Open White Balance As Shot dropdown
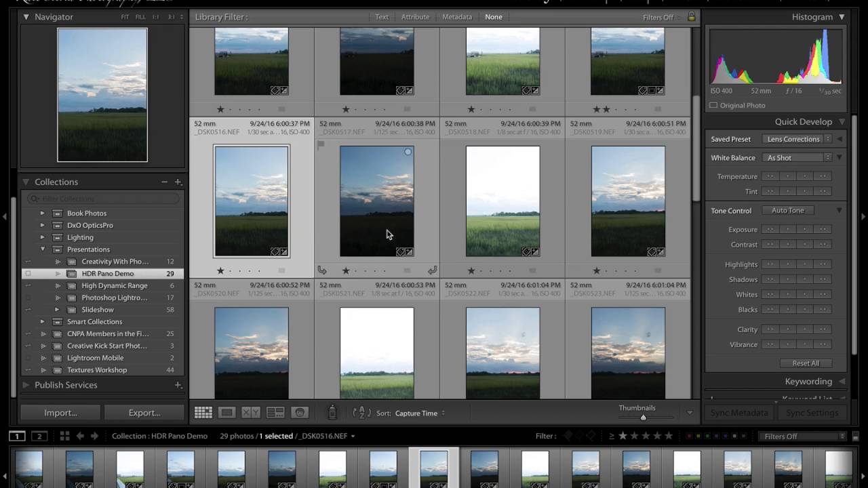 click(797, 158)
